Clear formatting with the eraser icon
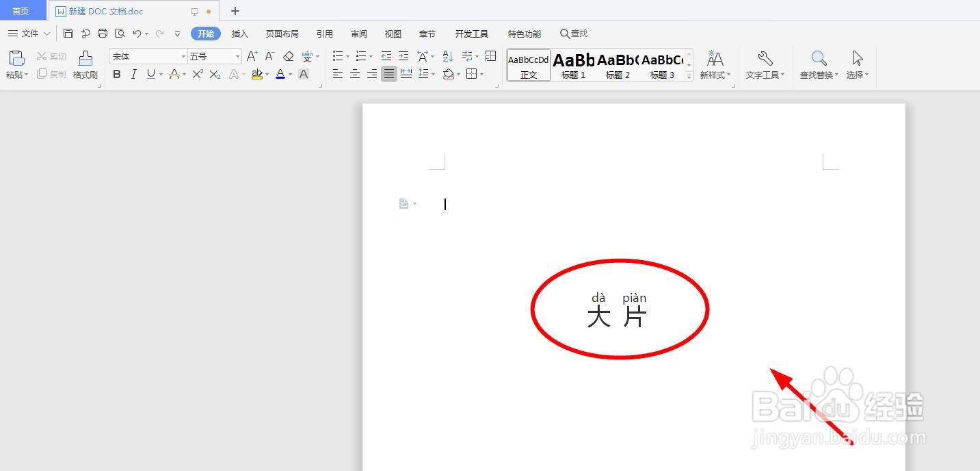 pyautogui.click(x=288, y=55)
